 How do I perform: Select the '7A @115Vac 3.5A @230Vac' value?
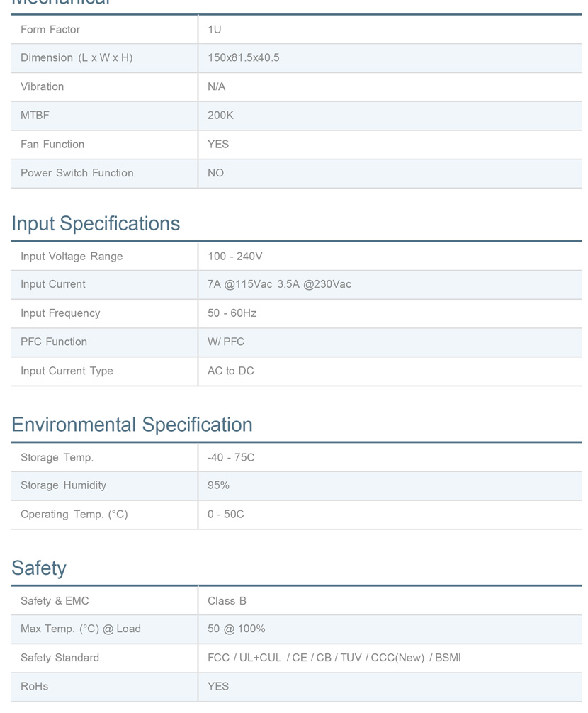click(x=279, y=284)
